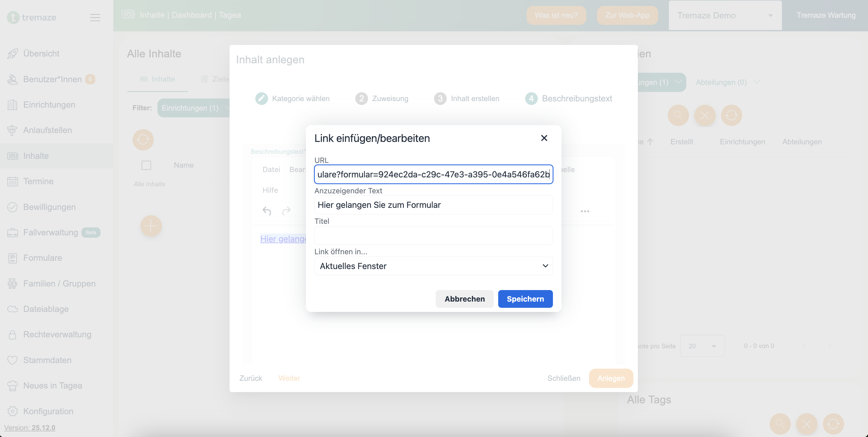The image size is (868, 437).
Task: Click the orange plus add button
Action: click(x=151, y=226)
